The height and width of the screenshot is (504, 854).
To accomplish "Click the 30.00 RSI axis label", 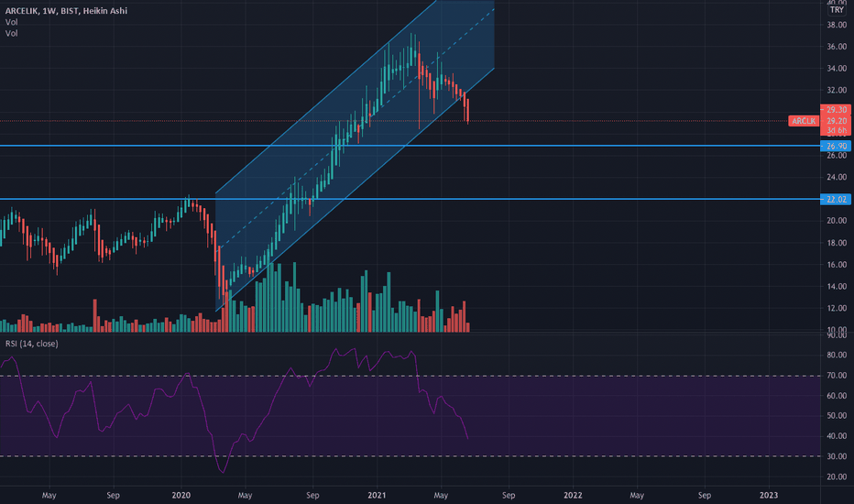I will 837,456.
